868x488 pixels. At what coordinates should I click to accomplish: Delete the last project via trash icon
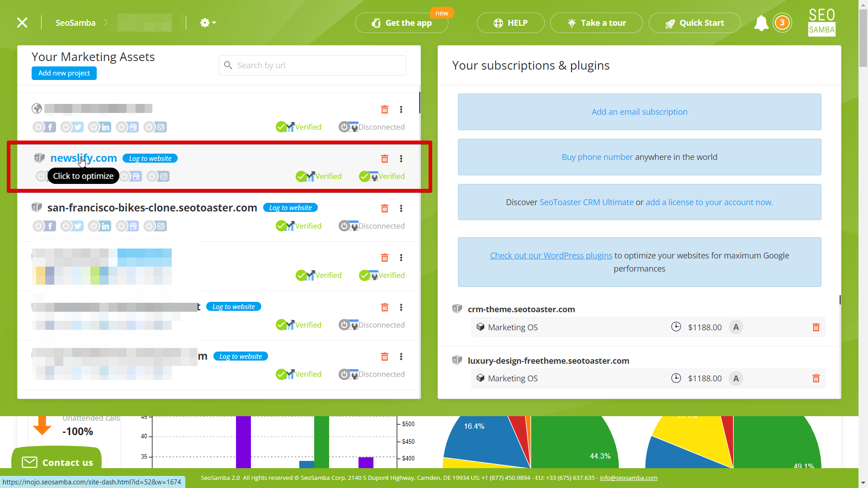[385, 357]
